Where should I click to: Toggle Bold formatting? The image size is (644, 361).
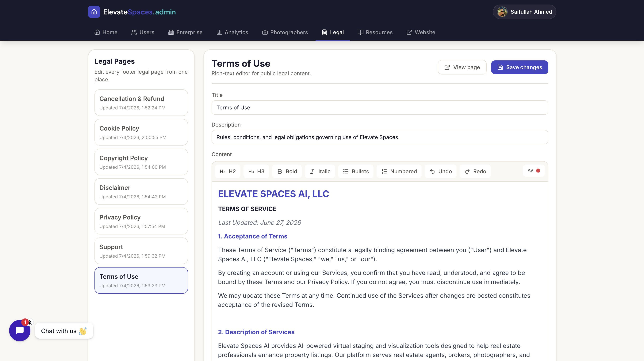pos(287,171)
